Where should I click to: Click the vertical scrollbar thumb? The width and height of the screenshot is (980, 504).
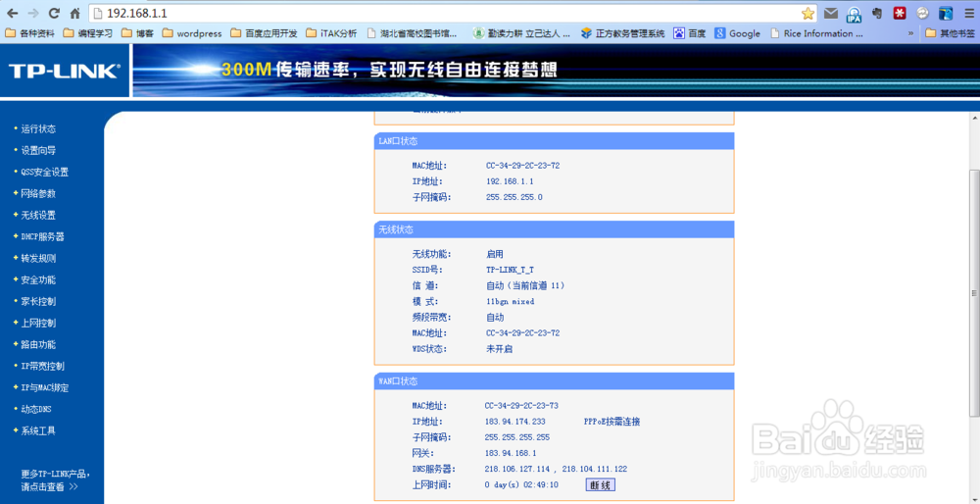(974, 292)
